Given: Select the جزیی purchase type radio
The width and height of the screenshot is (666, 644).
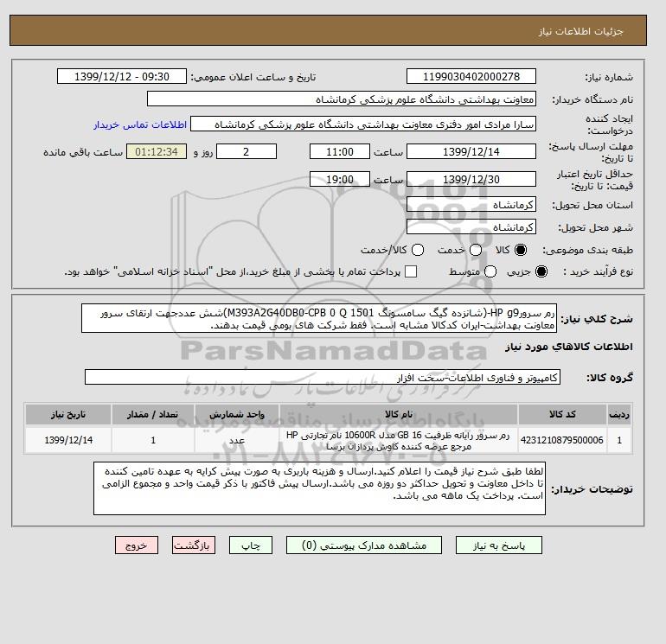Looking at the screenshot, I should click(541, 271).
